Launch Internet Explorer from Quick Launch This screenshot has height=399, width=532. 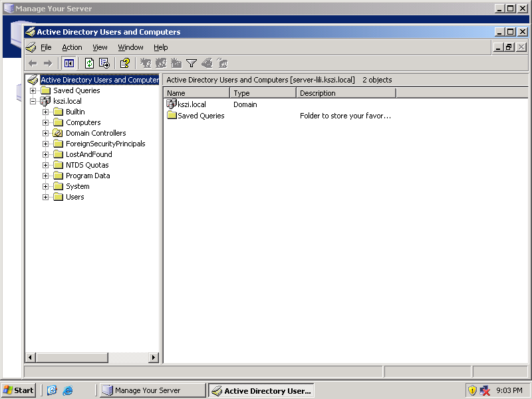tap(68, 390)
